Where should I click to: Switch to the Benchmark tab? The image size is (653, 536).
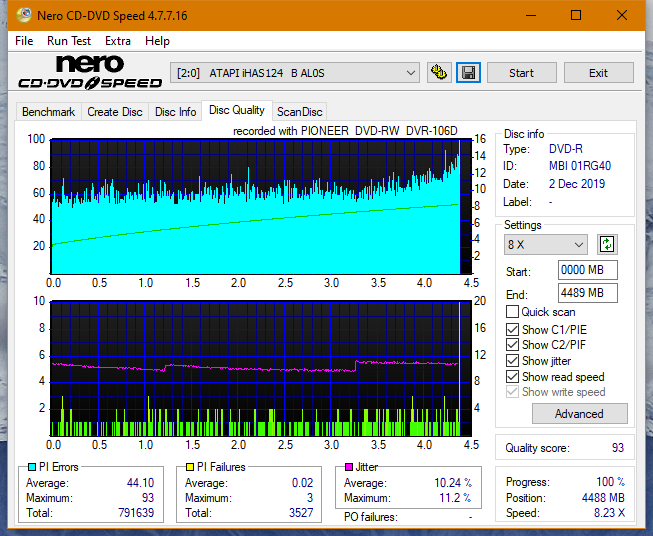pyautogui.click(x=49, y=112)
